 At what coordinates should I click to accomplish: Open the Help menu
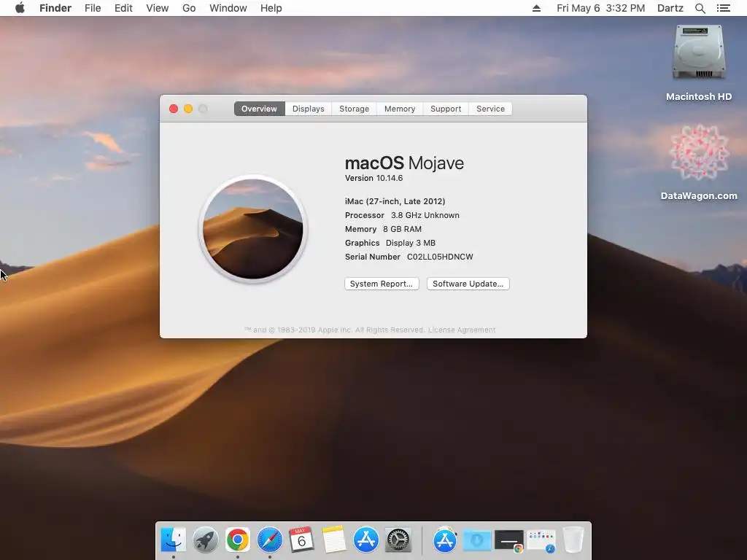click(271, 8)
